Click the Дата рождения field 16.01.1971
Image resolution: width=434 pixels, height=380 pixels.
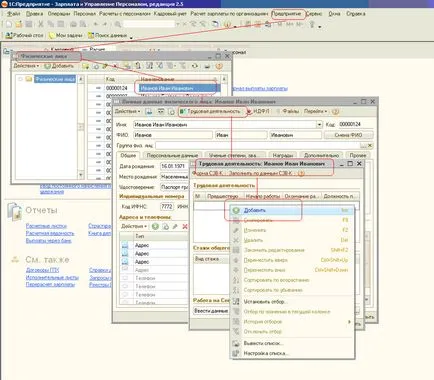(x=174, y=166)
